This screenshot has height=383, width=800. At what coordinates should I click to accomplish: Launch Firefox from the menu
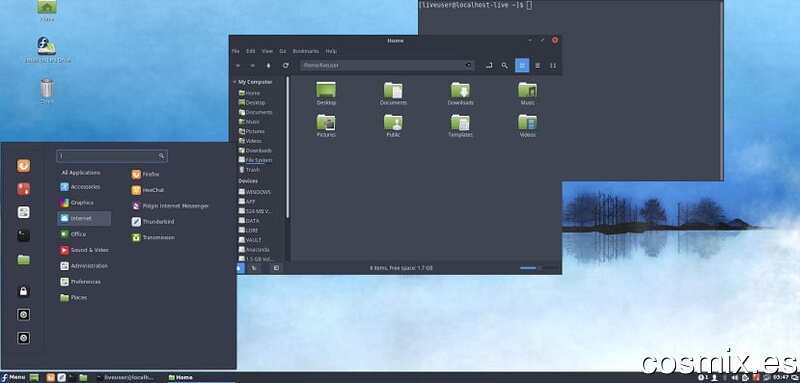pyautogui.click(x=146, y=174)
